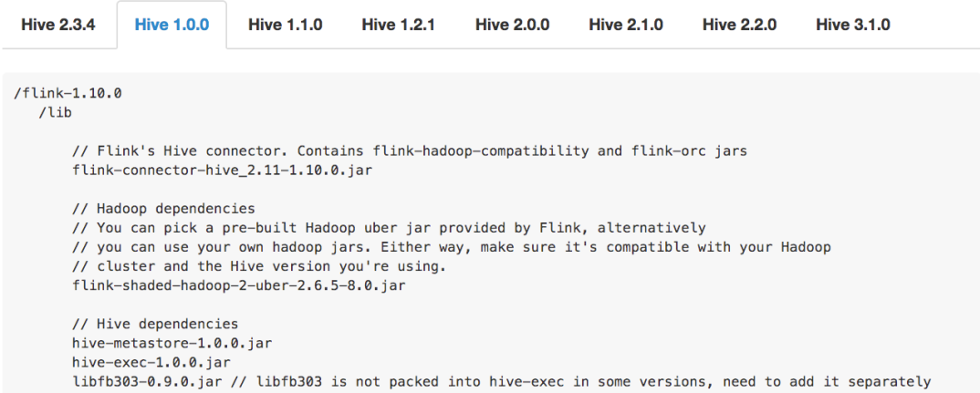The image size is (980, 393).
Task: Click the '// Hive dependencies' comment
Action: point(156,325)
